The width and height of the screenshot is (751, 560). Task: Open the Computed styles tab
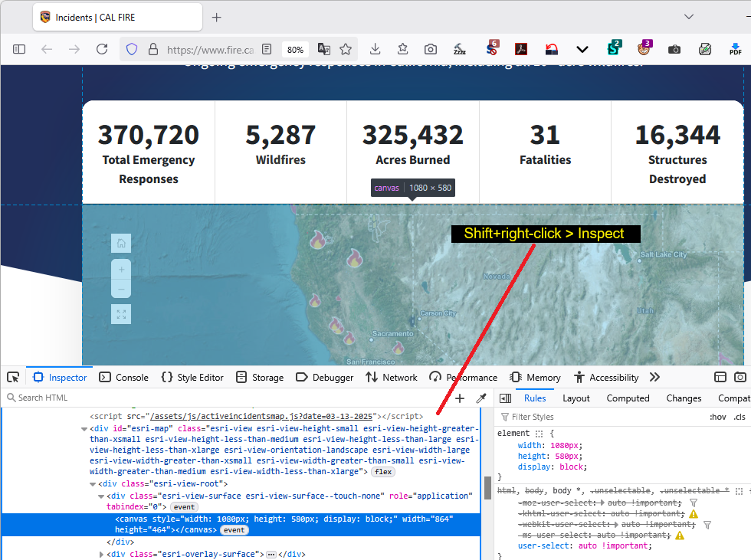tap(628, 398)
